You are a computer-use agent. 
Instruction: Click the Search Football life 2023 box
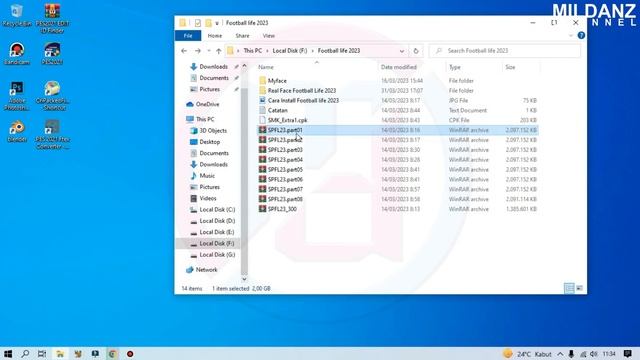[x=505, y=51]
